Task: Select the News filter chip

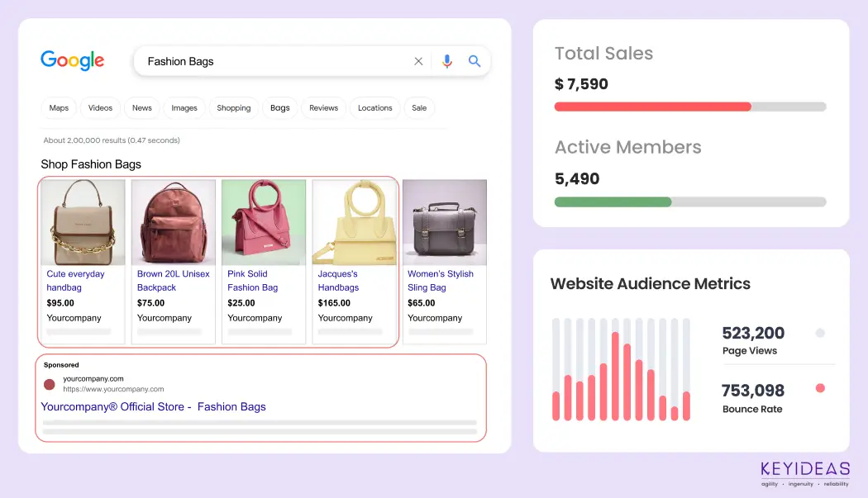Action: point(141,108)
